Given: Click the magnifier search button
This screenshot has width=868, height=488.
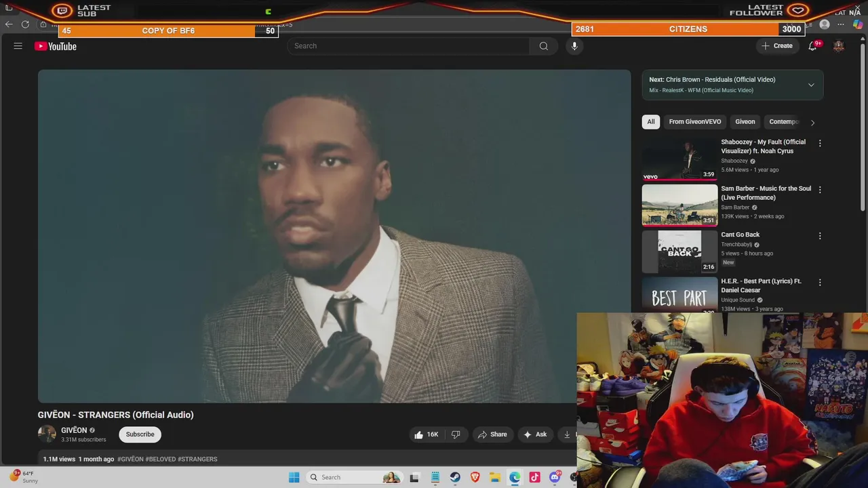Looking at the screenshot, I should pyautogui.click(x=544, y=46).
